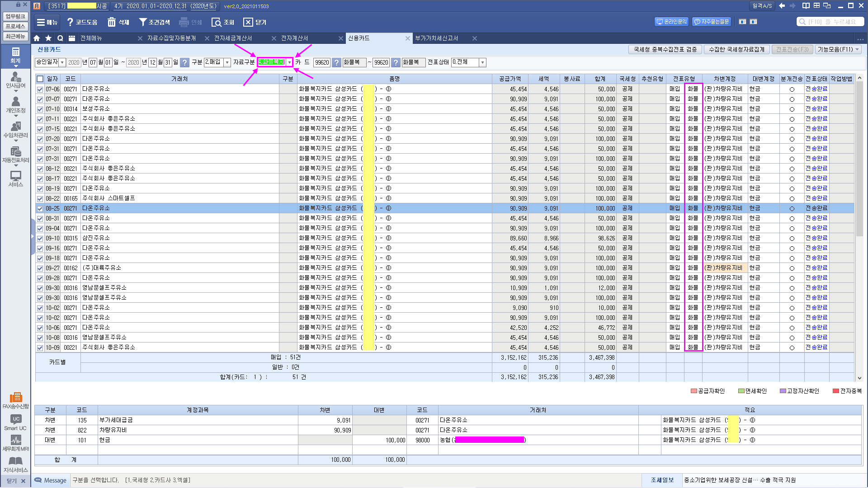Click the home icon in tab bar
Screen dimensions: 868x488
tap(37, 38)
